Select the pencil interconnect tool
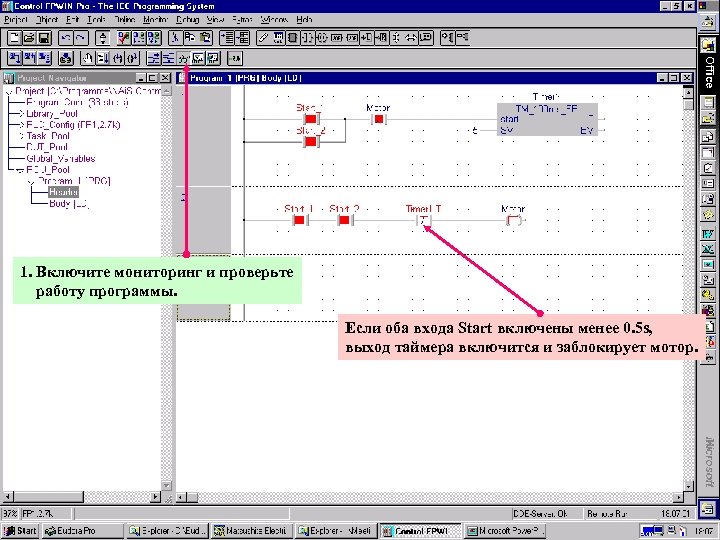This screenshot has height=540, width=720. (262, 38)
